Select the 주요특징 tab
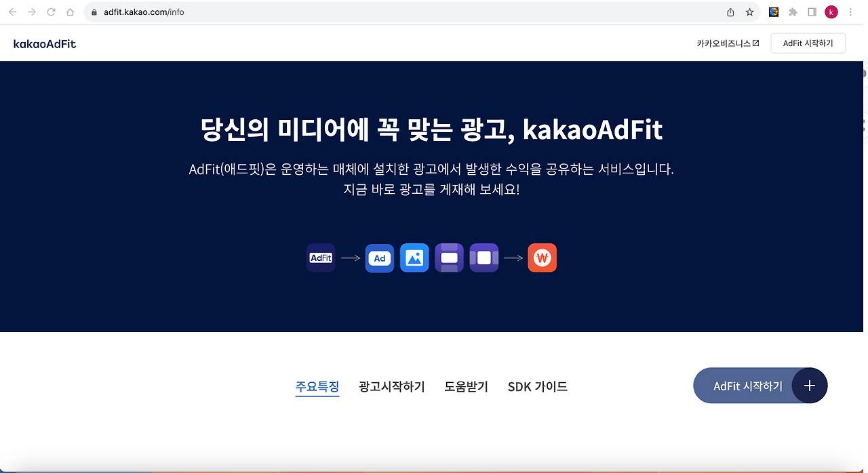The height and width of the screenshot is (473, 868). [x=317, y=387]
